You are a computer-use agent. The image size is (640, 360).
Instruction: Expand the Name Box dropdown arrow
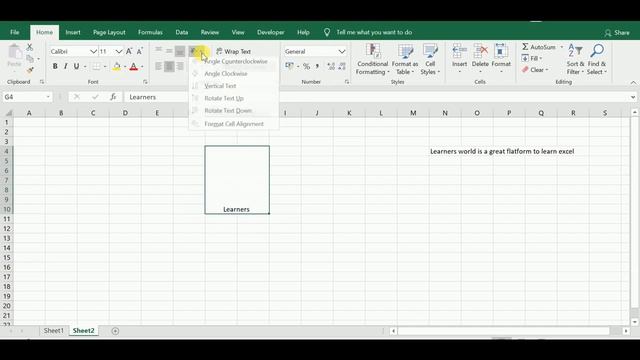pos(48,97)
